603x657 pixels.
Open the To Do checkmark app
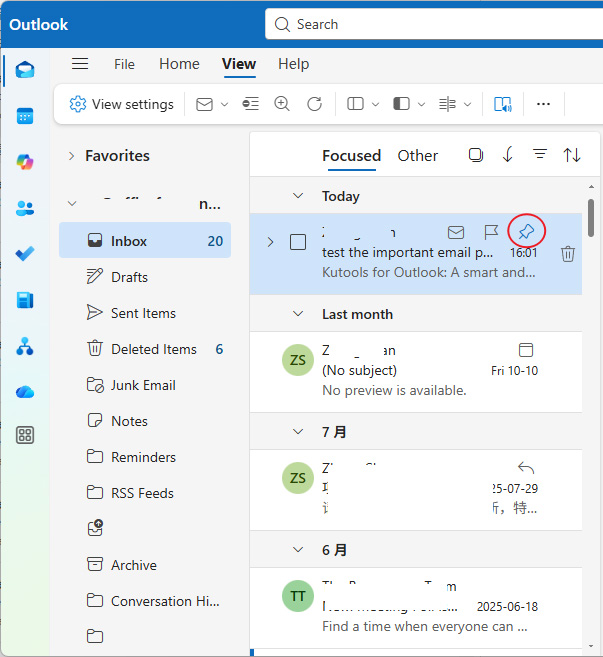(x=25, y=253)
